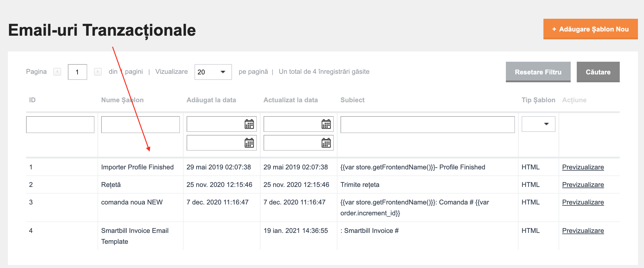
Task: Click the Căutare button
Action: (598, 72)
